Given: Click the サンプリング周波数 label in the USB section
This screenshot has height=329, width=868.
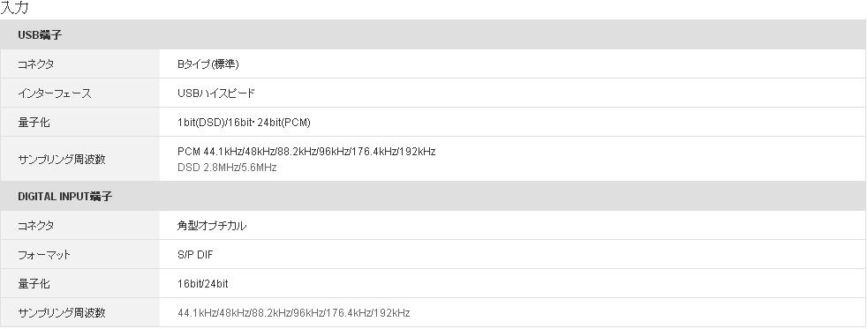Looking at the screenshot, I should [62, 160].
